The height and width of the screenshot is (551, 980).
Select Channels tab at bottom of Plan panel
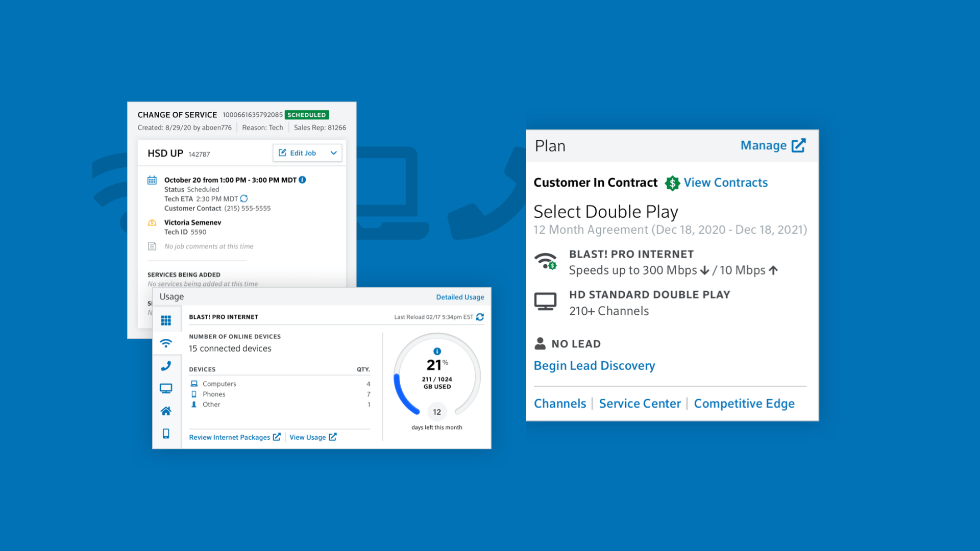tap(560, 403)
